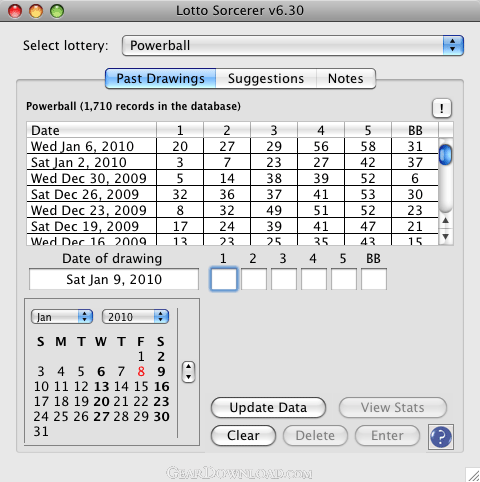Screen dimensions: 480x482
Task: Click the Clear button
Action: pyautogui.click(x=243, y=435)
